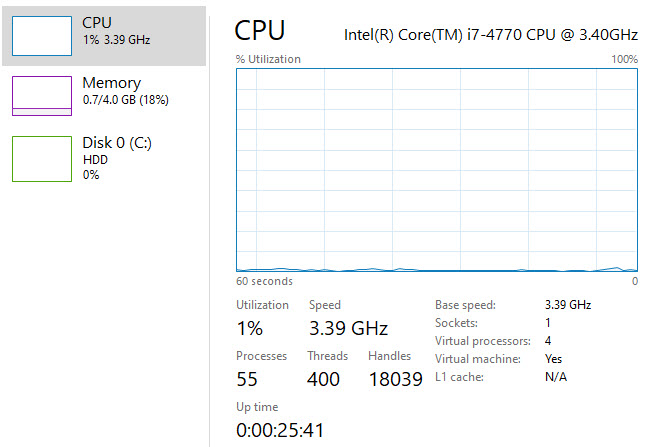The image size is (647, 447).
Task: Click the Disk 0 green graph thumbnail
Action: point(41,158)
